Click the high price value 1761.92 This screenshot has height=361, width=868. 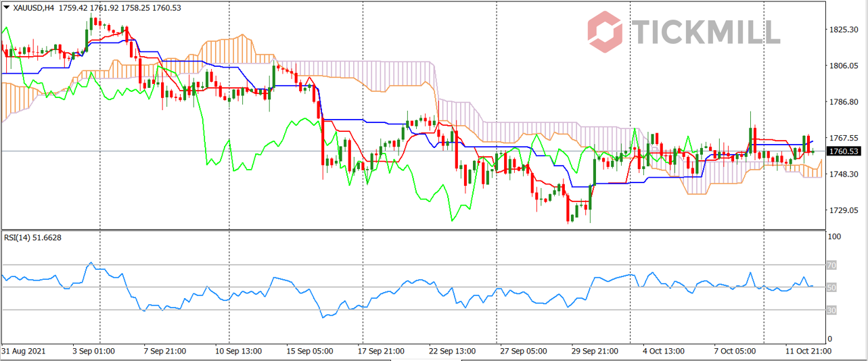point(103,8)
